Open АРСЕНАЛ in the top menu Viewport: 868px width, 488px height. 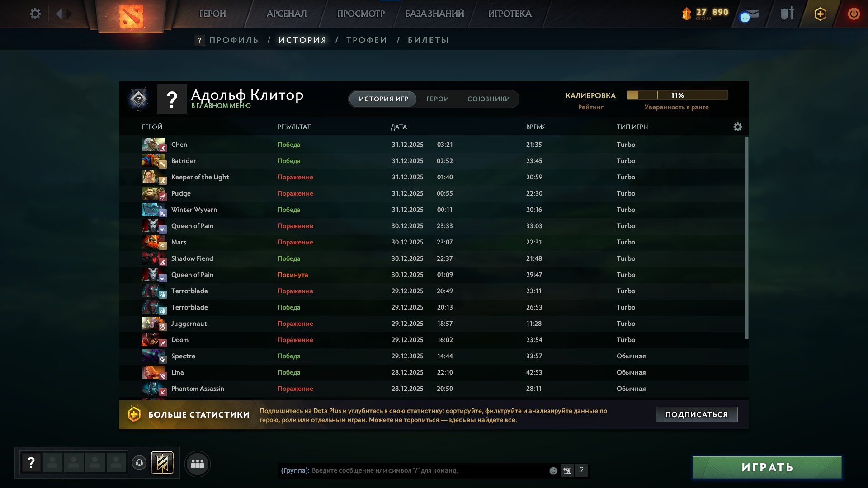286,14
